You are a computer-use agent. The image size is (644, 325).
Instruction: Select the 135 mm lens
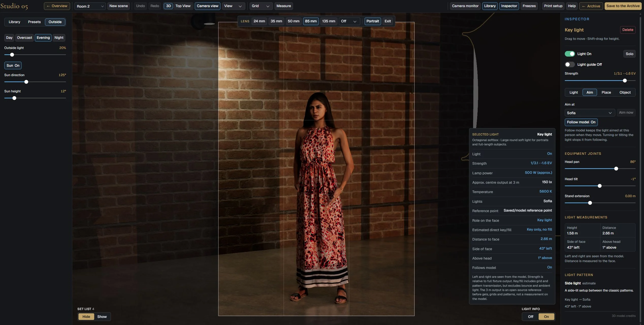point(329,21)
